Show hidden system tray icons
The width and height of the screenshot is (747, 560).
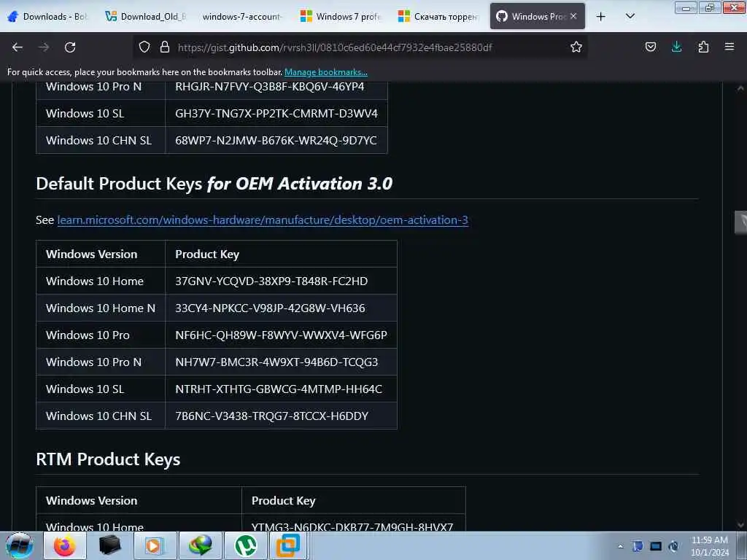620,546
